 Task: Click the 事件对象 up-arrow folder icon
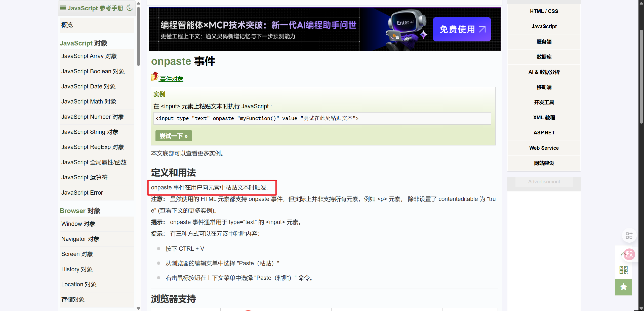155,76
